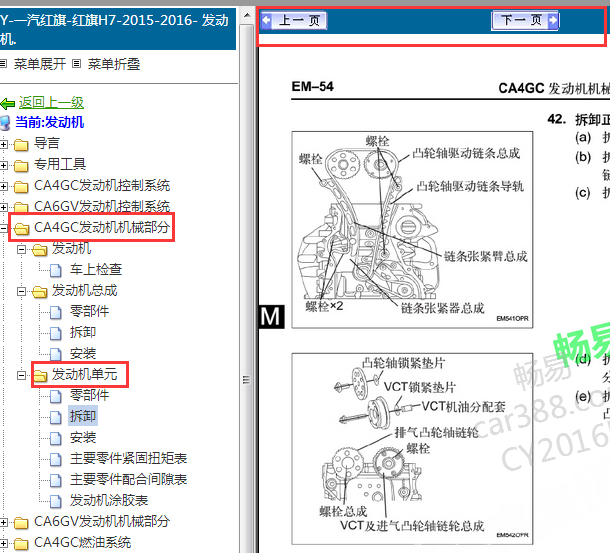Click the 专用工具 folder icon

coord(21,166)
